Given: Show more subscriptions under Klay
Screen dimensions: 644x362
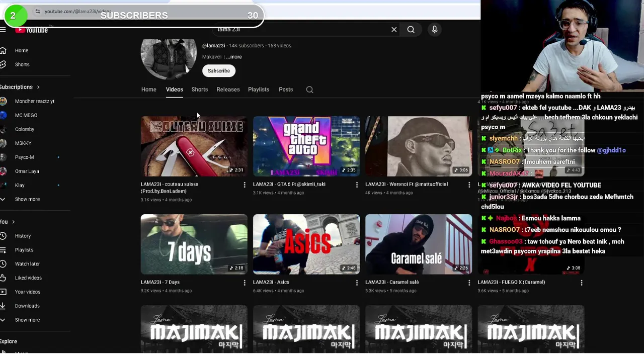Looking at the screenshot, I should tap(27, 199).
